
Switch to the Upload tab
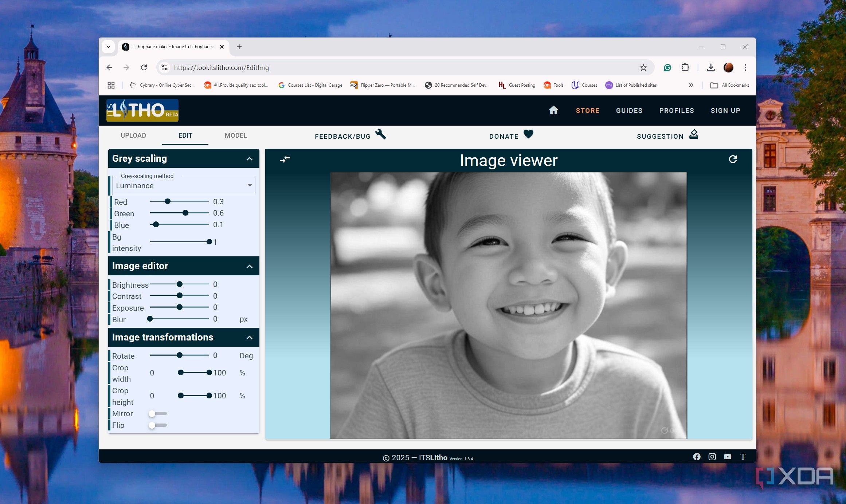[133, 135]
